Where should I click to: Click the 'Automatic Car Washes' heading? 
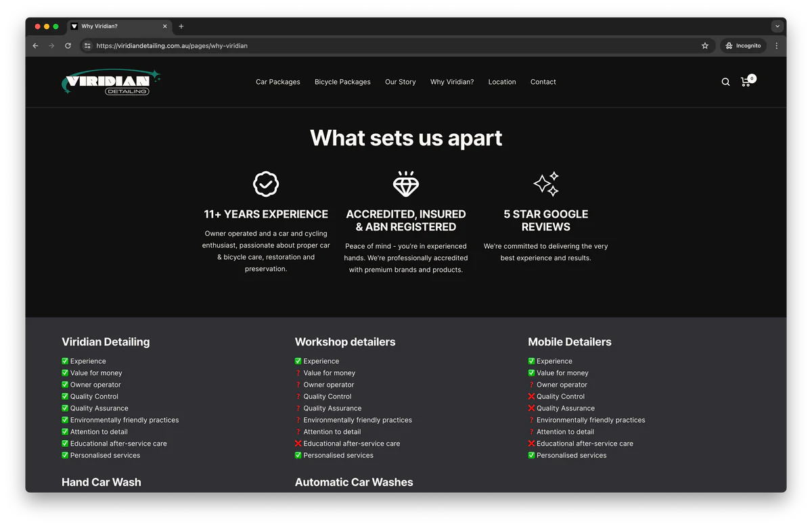point(354,482)
